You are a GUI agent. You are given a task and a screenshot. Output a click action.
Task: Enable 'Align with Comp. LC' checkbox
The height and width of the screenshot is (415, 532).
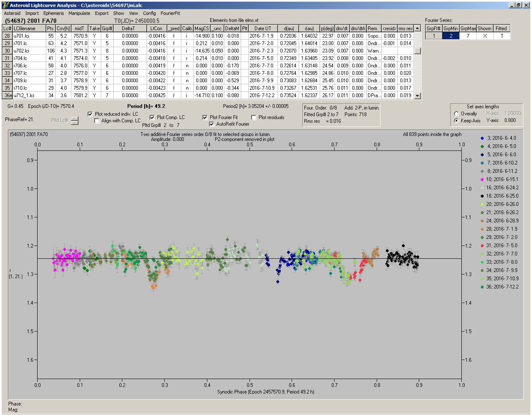97,121
